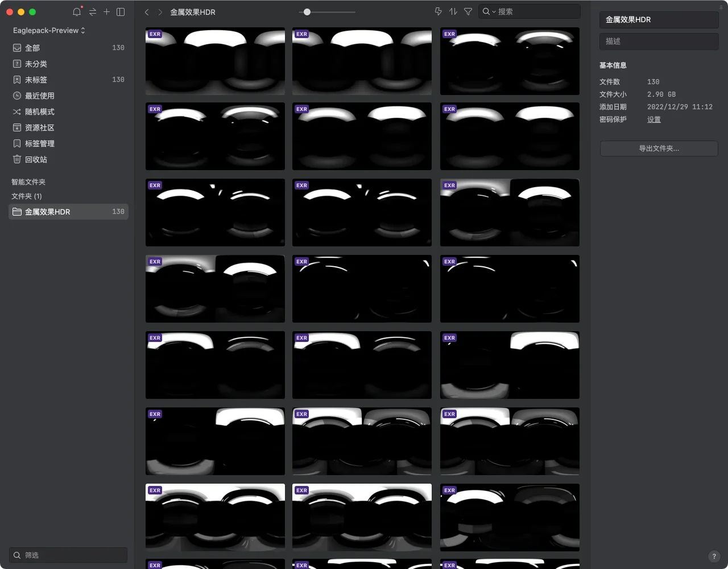This screenshot has height=569, width=728.
Task: Go forward with the right arrow
Action: pos(160,12)
